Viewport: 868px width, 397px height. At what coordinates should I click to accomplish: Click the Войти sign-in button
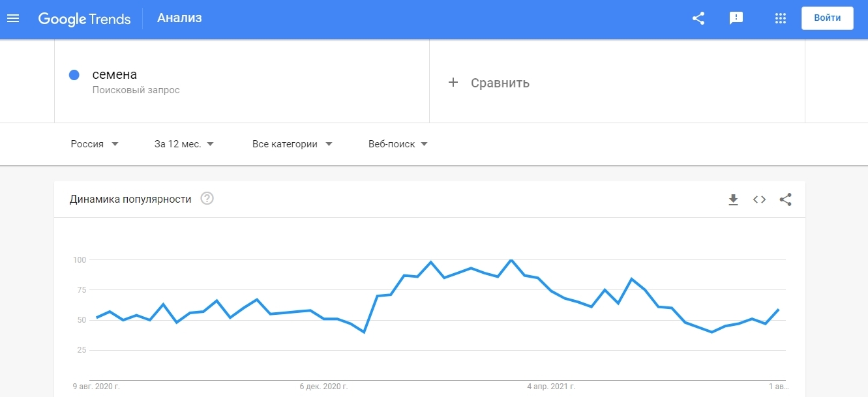pyautogui.click(x=828, y=18)
